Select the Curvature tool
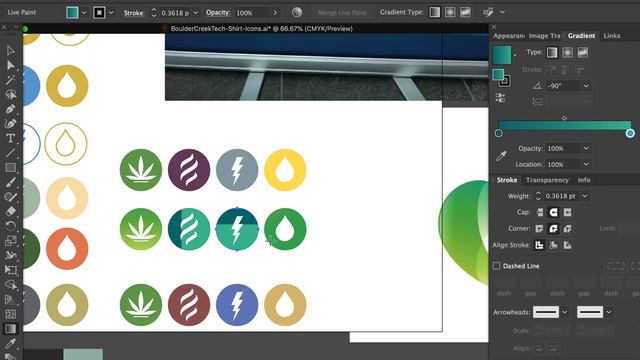640x360 pixels. click(11, 123)
